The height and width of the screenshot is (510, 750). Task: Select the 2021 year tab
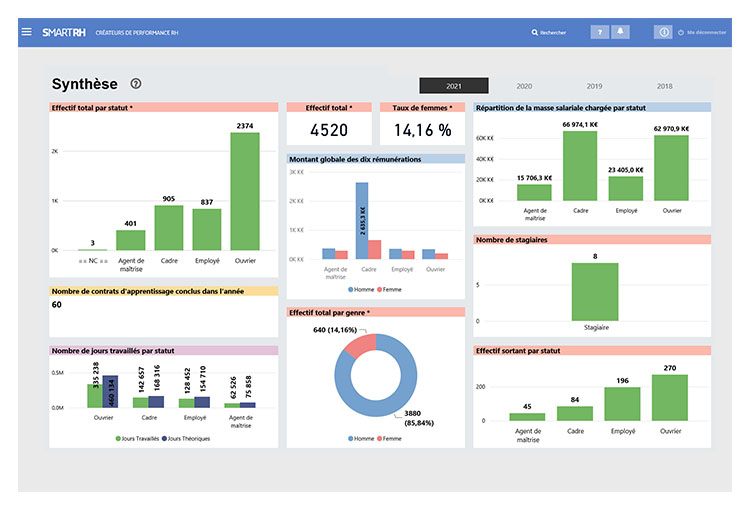tap(454, 86)
